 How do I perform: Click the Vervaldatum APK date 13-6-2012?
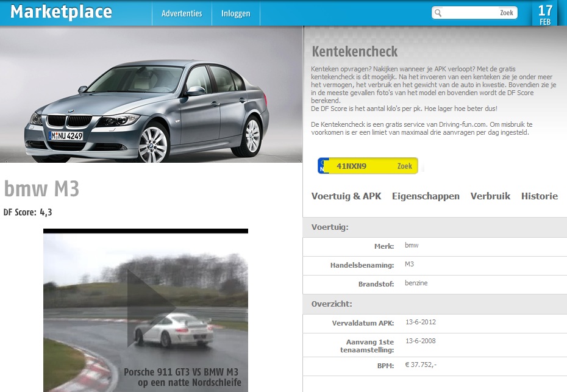pyautogui.click(x=421, y=322)
